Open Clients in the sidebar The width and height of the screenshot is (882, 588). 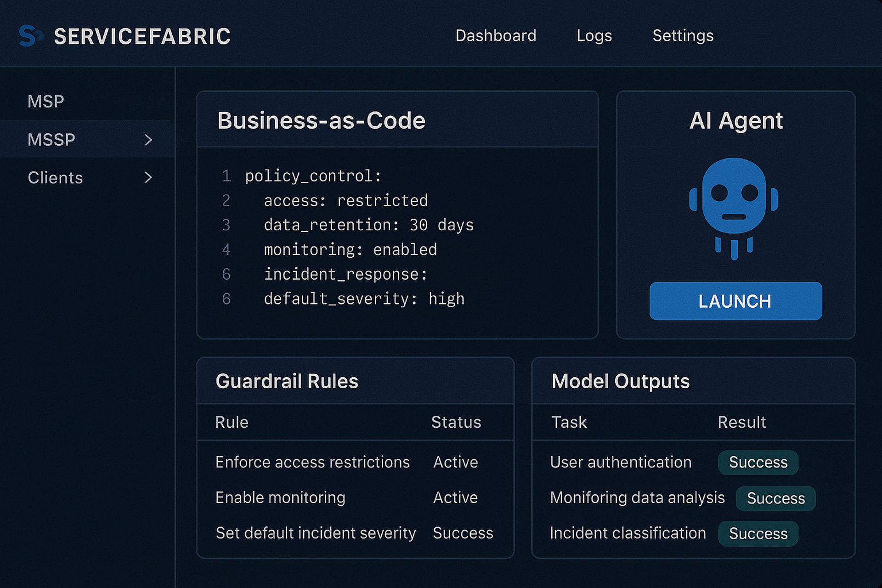tap(55, 178)
